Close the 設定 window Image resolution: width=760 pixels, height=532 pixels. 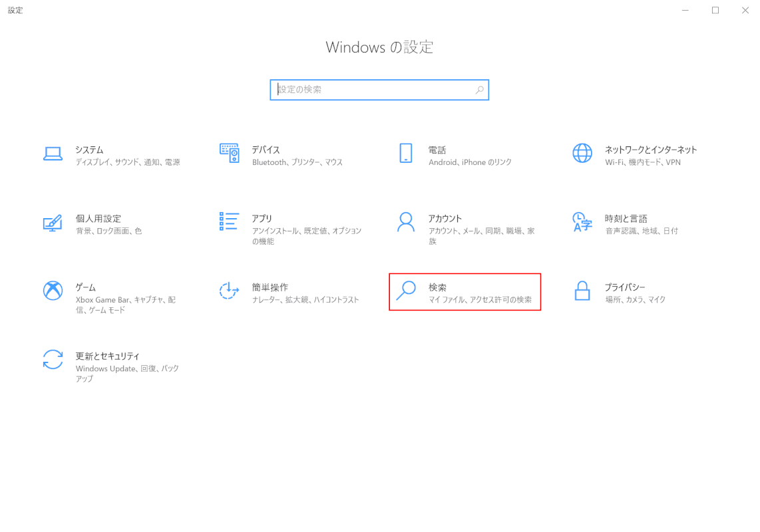coord(745,10)
